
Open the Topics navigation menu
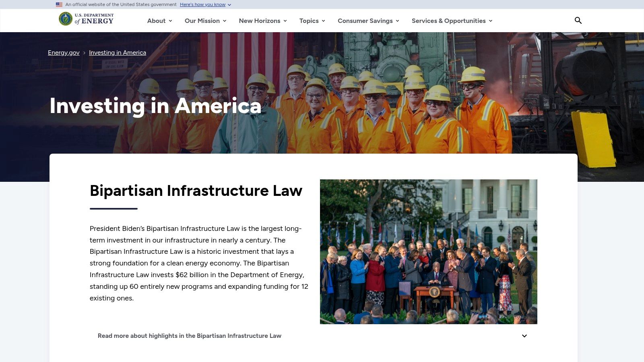[x=312, y=21]
